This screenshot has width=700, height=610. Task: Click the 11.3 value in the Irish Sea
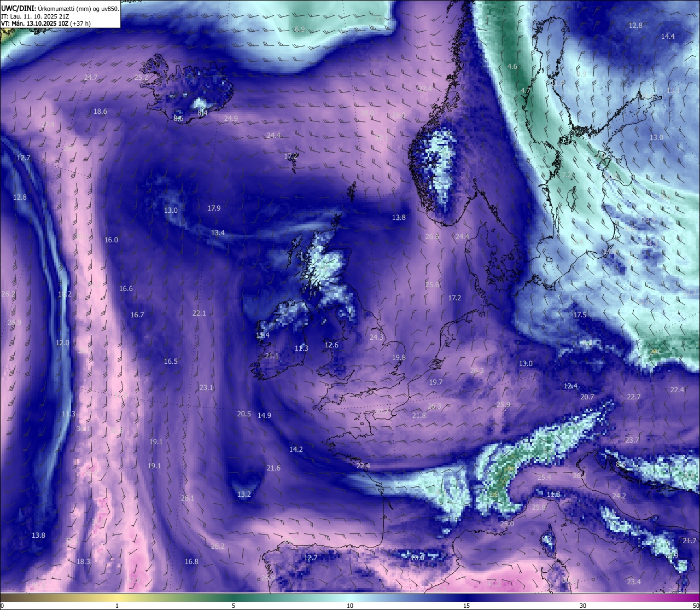(x=301, y=348)
